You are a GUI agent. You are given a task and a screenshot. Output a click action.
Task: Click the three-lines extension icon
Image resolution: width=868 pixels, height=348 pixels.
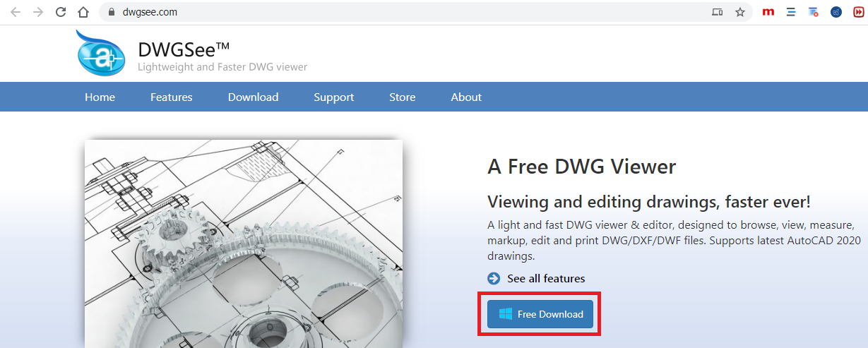point(791,12)
